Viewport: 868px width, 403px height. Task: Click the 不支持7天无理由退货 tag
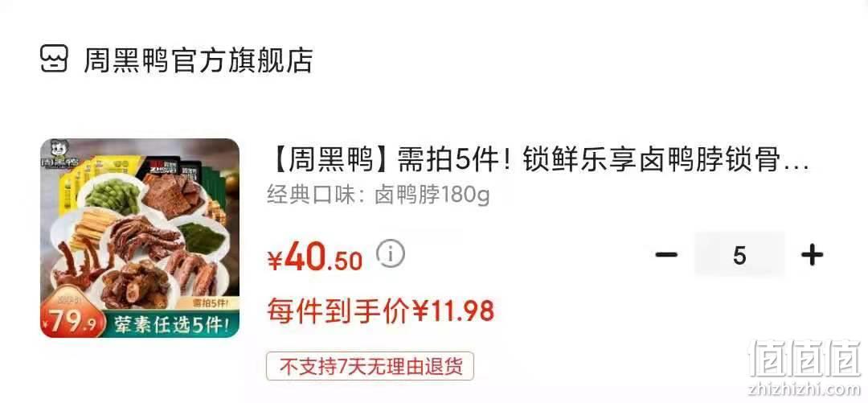[370, 366]
